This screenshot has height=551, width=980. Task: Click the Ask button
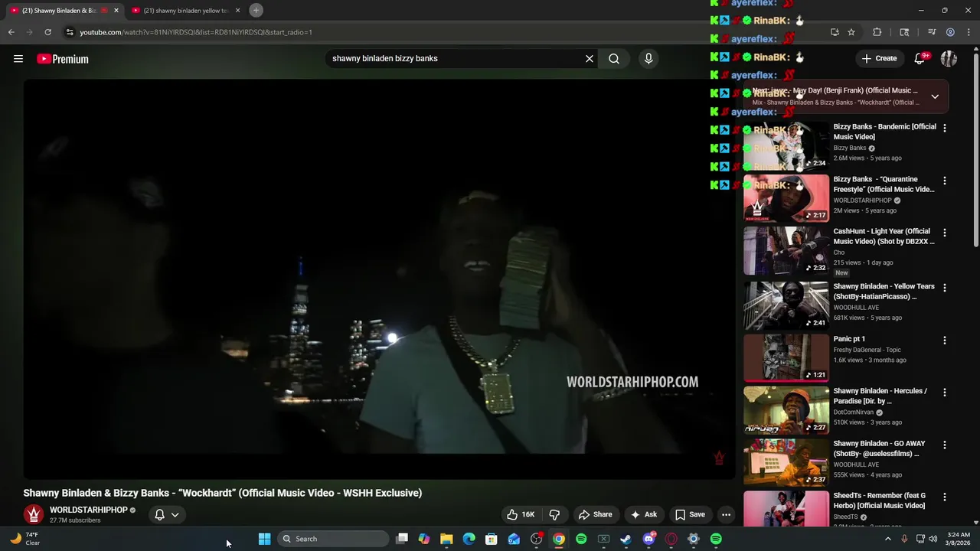tap(643, 514)
